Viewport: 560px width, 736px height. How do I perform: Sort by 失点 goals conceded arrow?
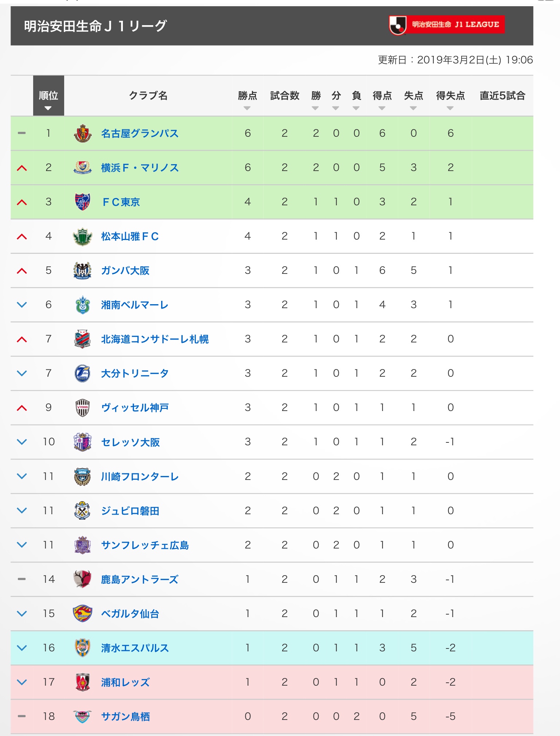coord(413,108)
